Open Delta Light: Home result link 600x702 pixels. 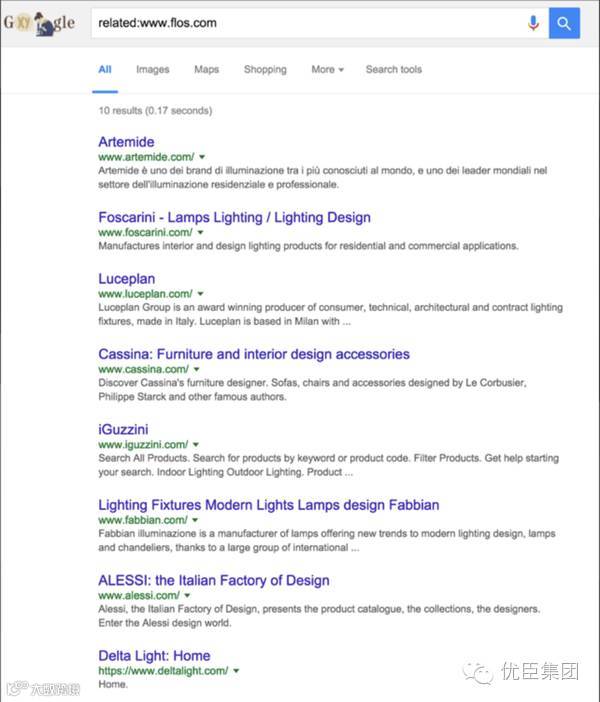pyautogui.click(x=154, y=656)
